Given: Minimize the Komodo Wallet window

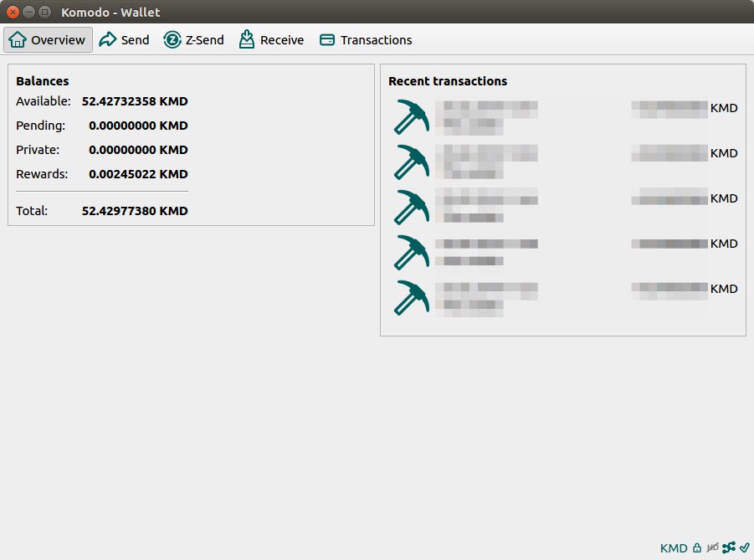Looking at the screenshot, I should [28, 12].
